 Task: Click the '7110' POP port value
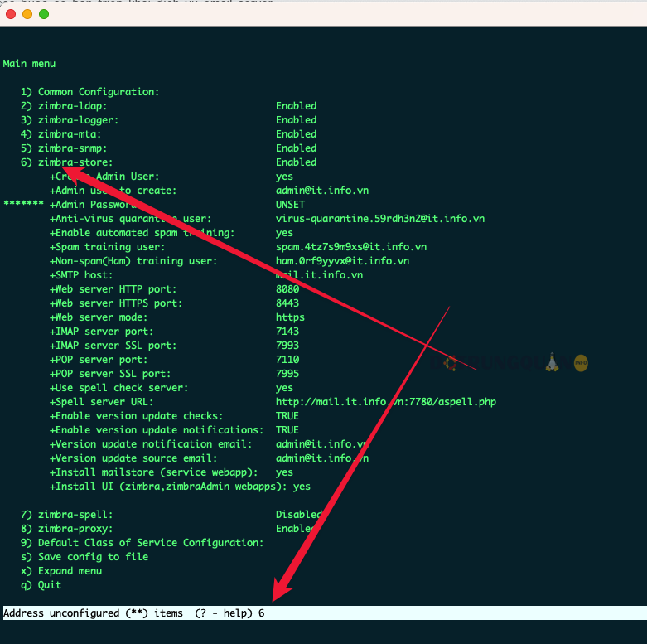[287, 359]
